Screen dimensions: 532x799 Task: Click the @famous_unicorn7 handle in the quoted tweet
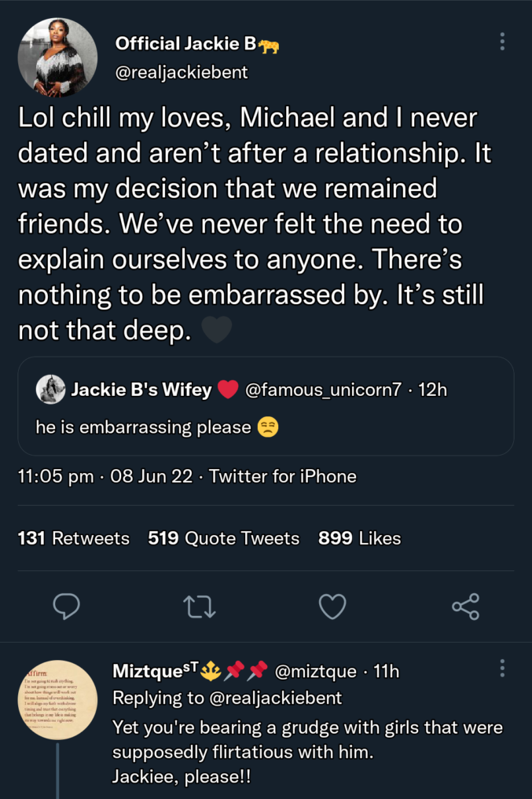coord(324,389)
